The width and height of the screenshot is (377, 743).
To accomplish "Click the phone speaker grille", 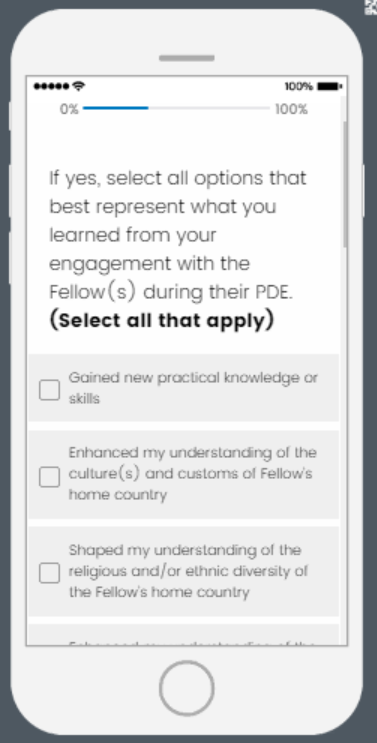I will coord(187,58).
